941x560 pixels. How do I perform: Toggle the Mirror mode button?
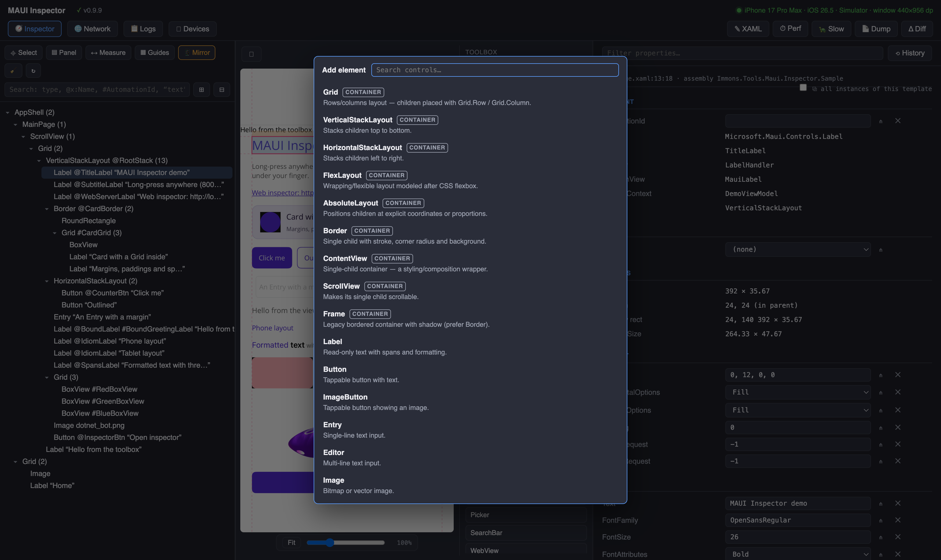click(197, 52)
